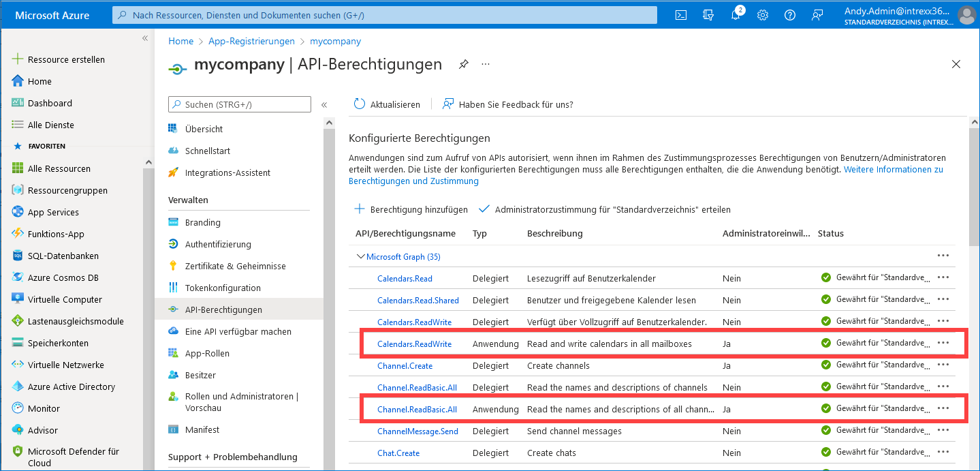Click Haben Sie Feedback für uns?
Viewport: 980px width, 471px height.
(508, 104)
